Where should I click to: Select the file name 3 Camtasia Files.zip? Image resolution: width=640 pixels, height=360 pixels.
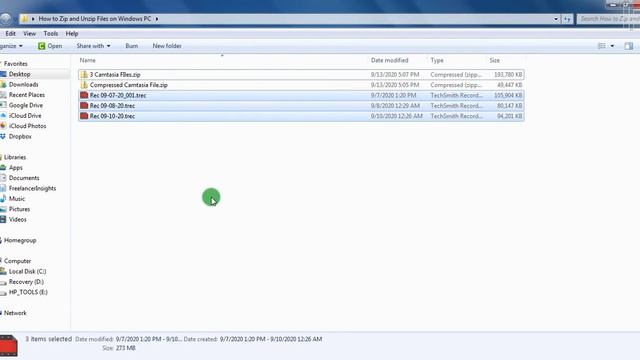(x=115, y=75)
